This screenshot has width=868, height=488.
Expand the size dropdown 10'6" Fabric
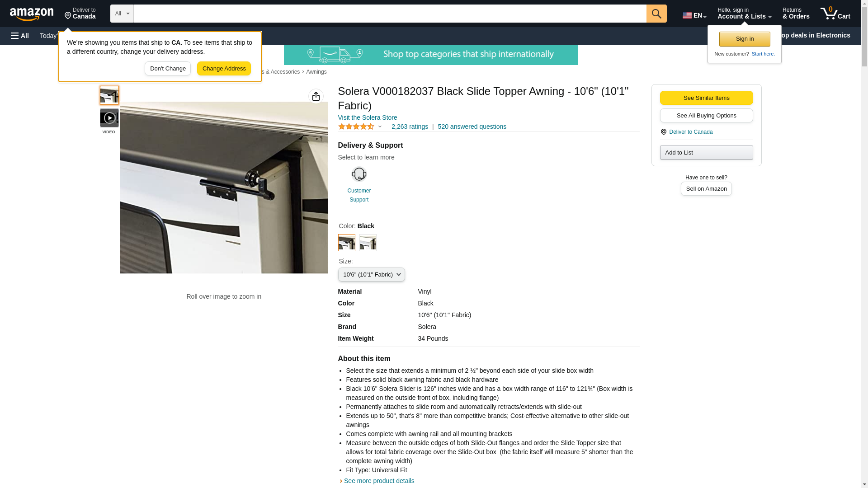pyautogui.click(x=371, y=275)
